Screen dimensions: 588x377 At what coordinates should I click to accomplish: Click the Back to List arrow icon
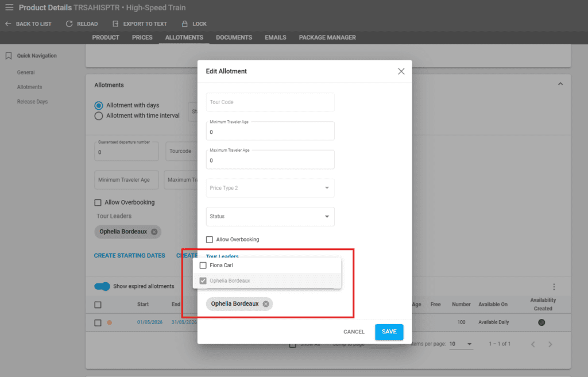pyautogui.click(x=8, y=24)
